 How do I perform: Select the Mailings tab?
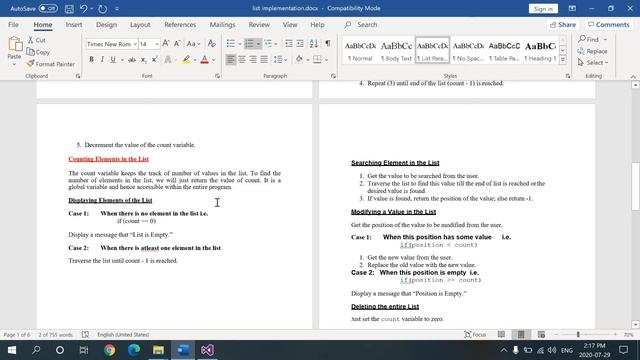(x=222, y=24)
